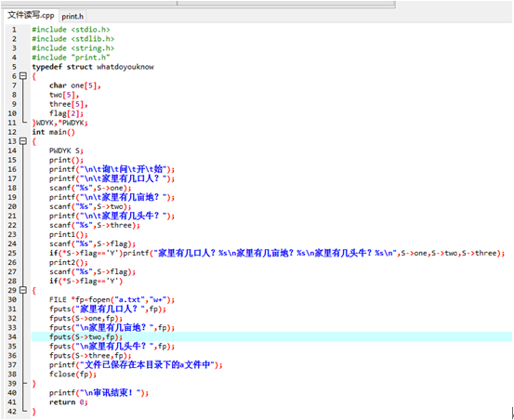Click the print(); call on line 15
Image resolution: width=514 pixels, height=420 pixels.
[67, 160]
